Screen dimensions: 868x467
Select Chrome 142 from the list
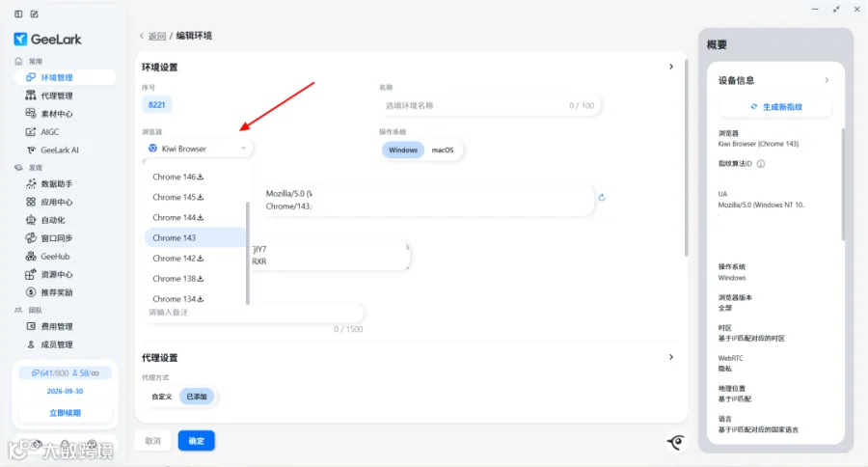click(x=195, y=259)
